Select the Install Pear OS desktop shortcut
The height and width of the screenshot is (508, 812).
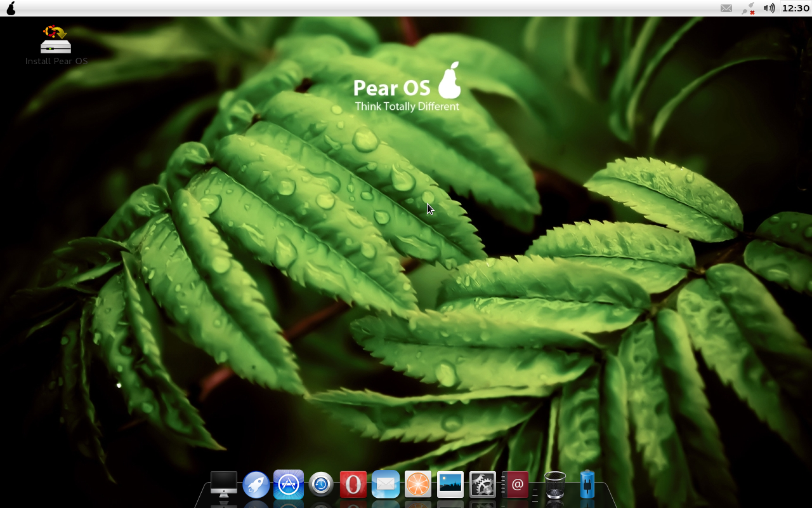click(56, 39)
